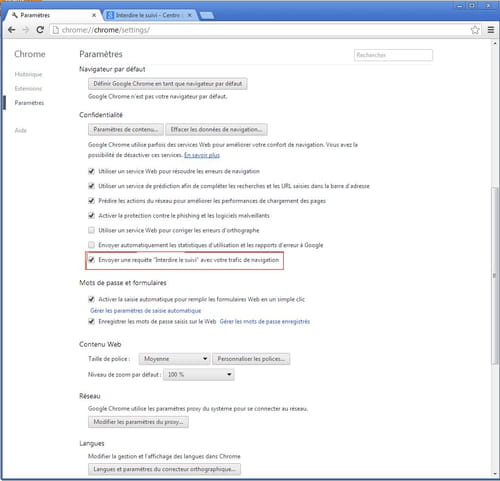
Task: Click the vertical scrollbar thumb
Action: 494,276
